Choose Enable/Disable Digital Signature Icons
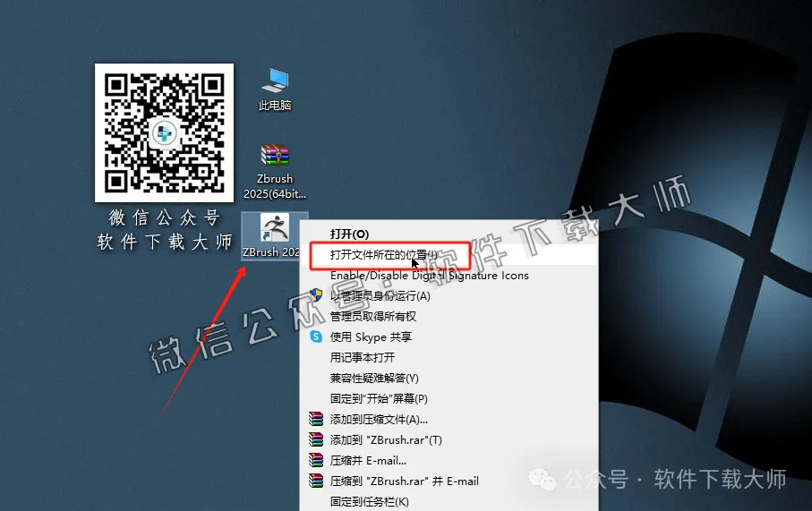 pyautogui.click(x=449, y=276)
